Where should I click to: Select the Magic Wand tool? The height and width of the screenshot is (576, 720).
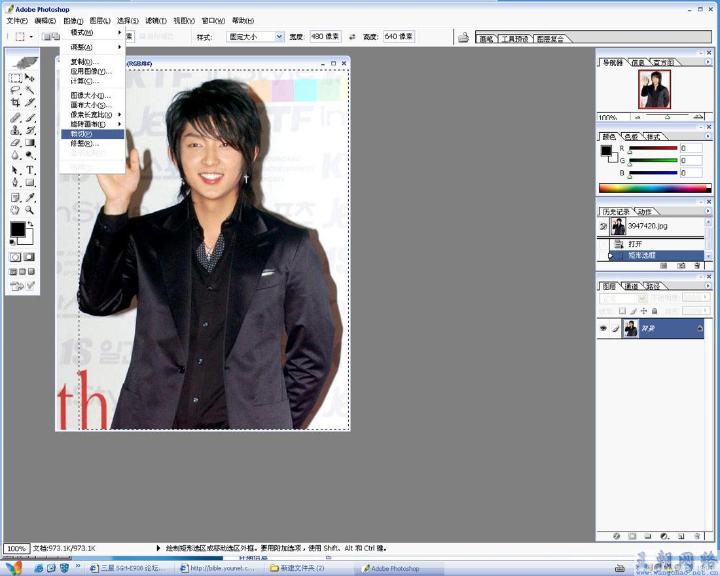[x=30, y=90]
